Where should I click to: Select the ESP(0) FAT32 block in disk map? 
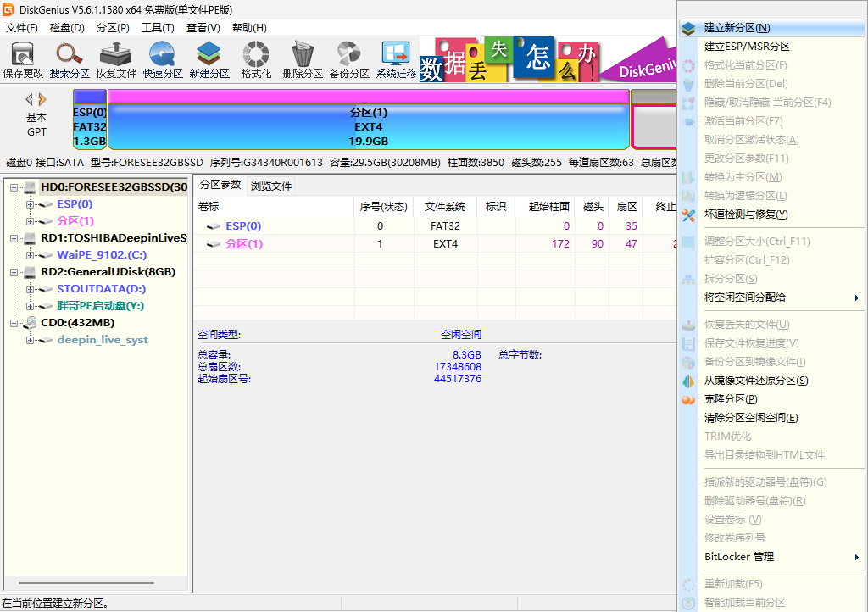(90, 120)
